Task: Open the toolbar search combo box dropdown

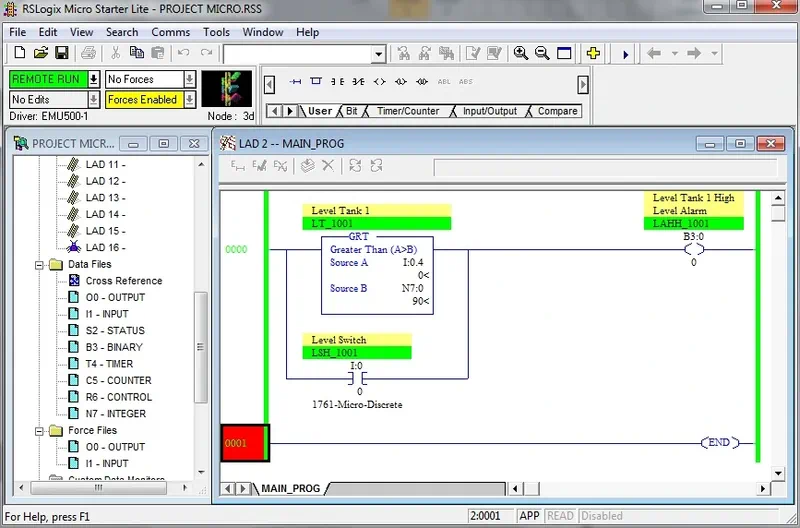Action: pyautogui.click(x=378, y=54)
